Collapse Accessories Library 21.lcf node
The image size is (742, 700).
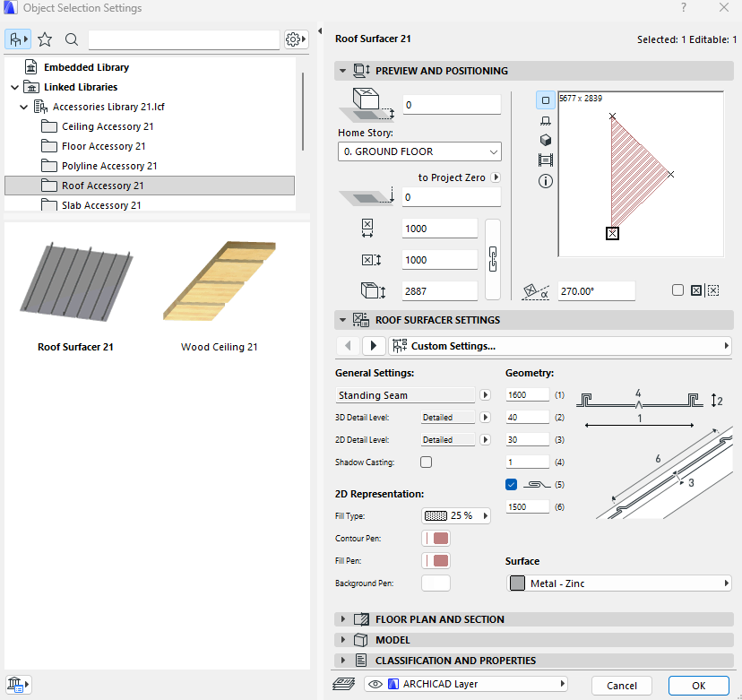[x=23, y=107]
